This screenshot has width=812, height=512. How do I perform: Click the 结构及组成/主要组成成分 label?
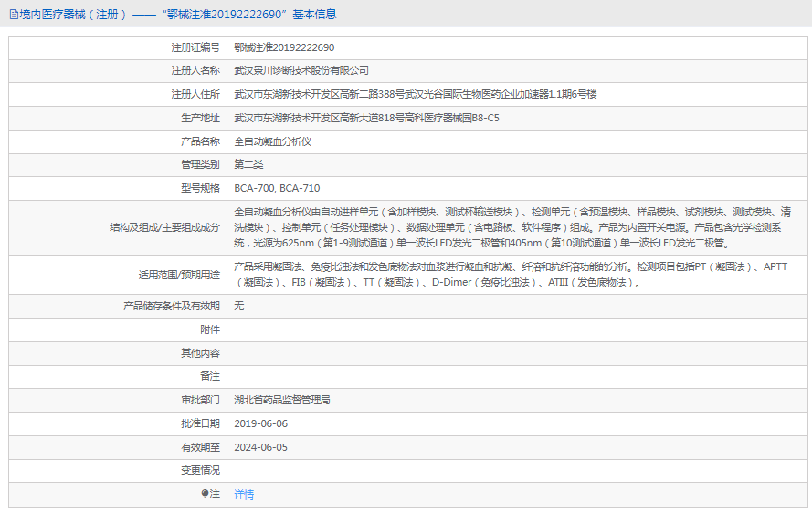[164, 227]
